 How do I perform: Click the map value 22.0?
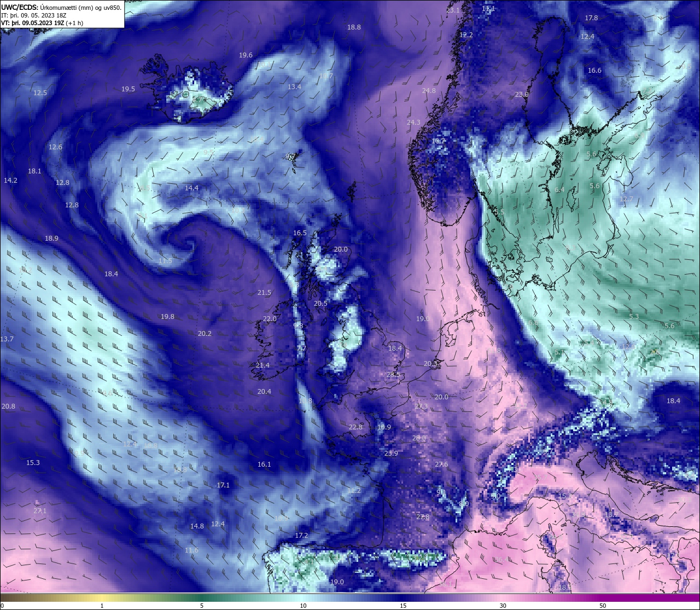point(270,319)
